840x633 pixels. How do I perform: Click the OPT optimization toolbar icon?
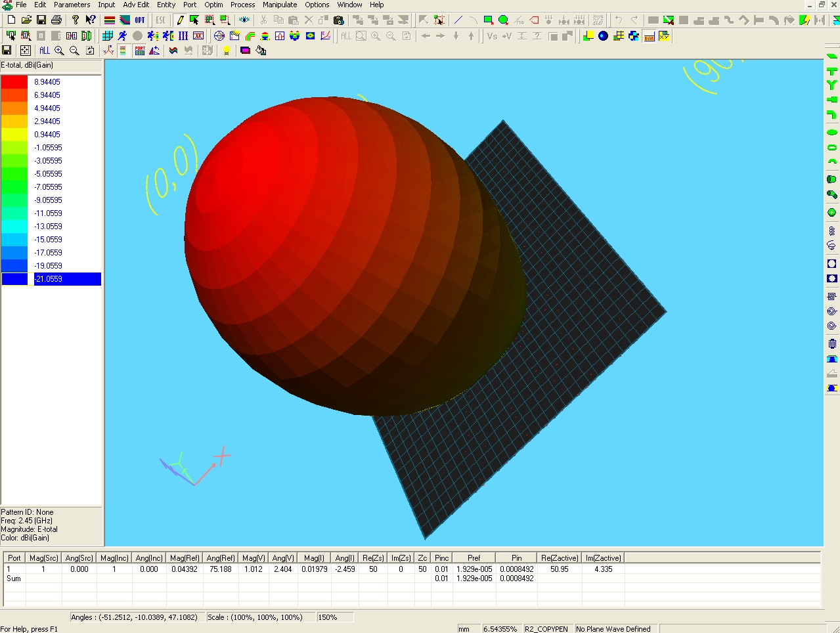tap(140, 20)
